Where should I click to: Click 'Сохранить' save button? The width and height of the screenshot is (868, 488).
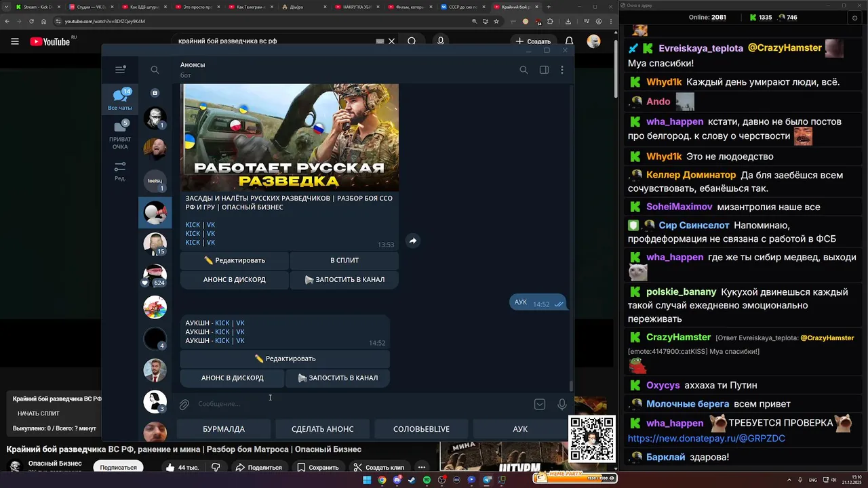(317, 467)
